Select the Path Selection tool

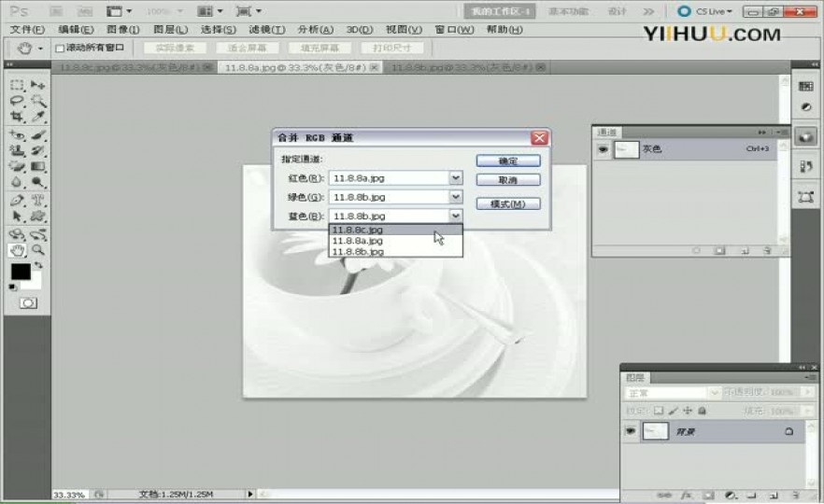[x=17, y=216]
